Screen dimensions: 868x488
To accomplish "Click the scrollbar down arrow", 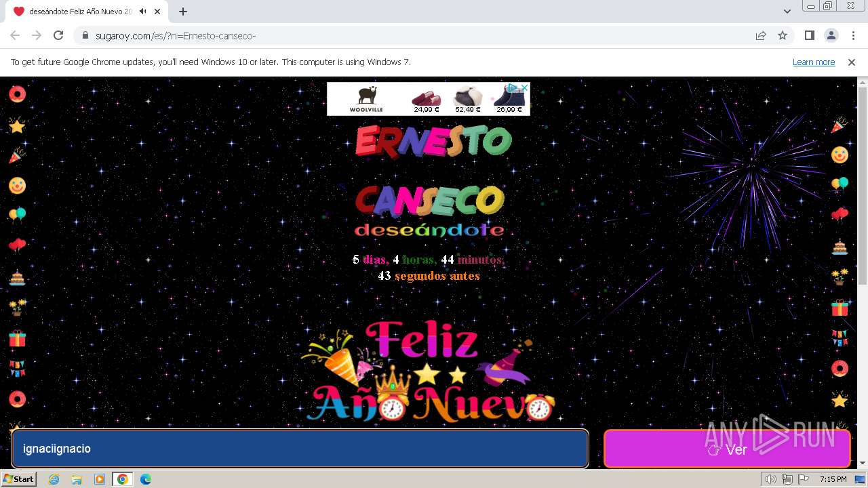I will [x=862, y=463].
